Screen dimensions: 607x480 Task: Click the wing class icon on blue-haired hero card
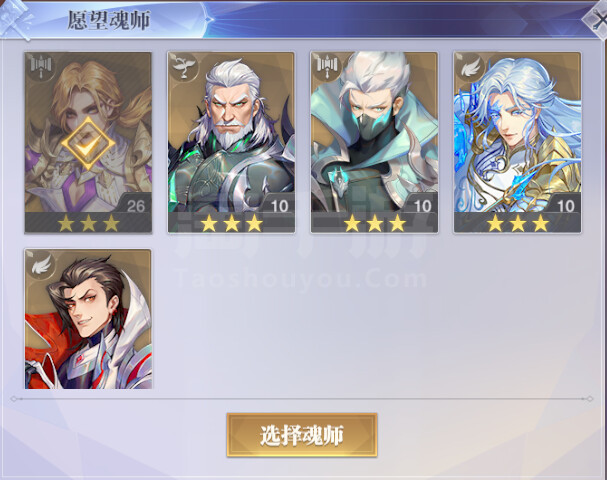coord(470,67)
